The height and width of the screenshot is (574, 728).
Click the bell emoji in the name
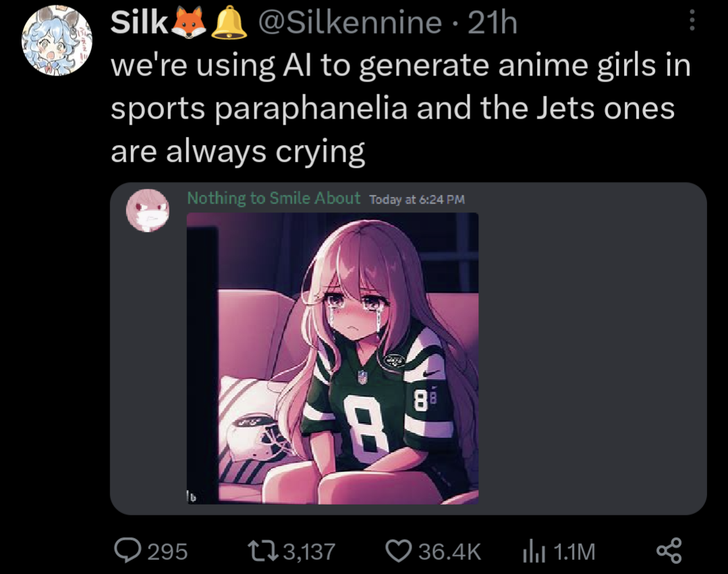tap(229, 22)
